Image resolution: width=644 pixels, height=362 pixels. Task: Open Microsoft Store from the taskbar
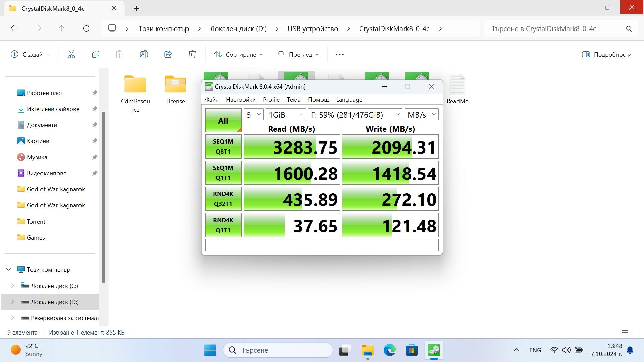click(412, 350)
